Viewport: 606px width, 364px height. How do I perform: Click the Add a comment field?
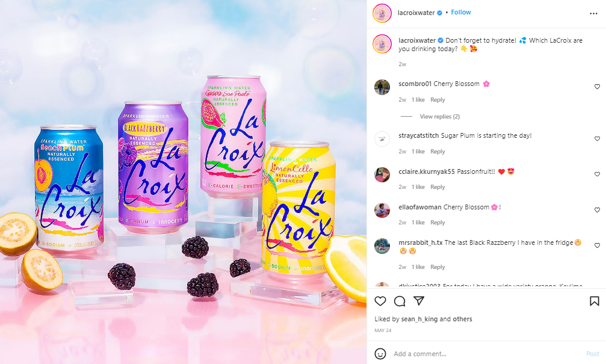pyautogui.click(x=486, y=354)
